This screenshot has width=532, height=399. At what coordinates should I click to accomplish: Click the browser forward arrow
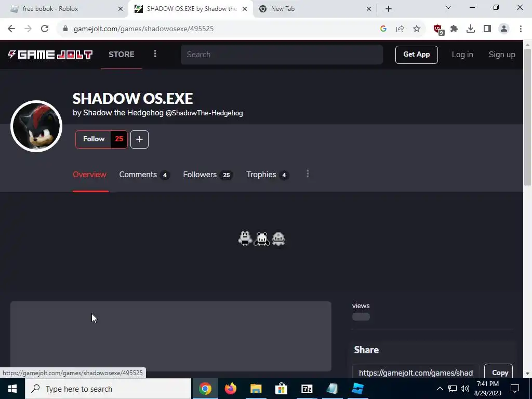(28, 29)
